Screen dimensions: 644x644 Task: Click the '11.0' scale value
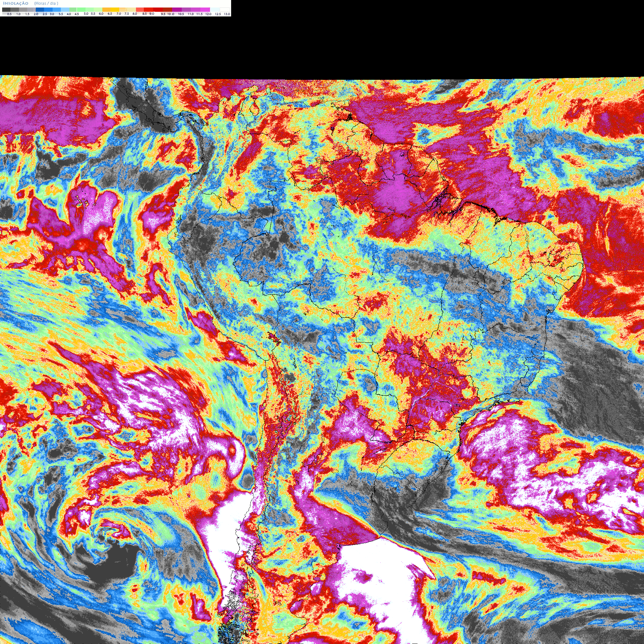(x=191, y=14)
